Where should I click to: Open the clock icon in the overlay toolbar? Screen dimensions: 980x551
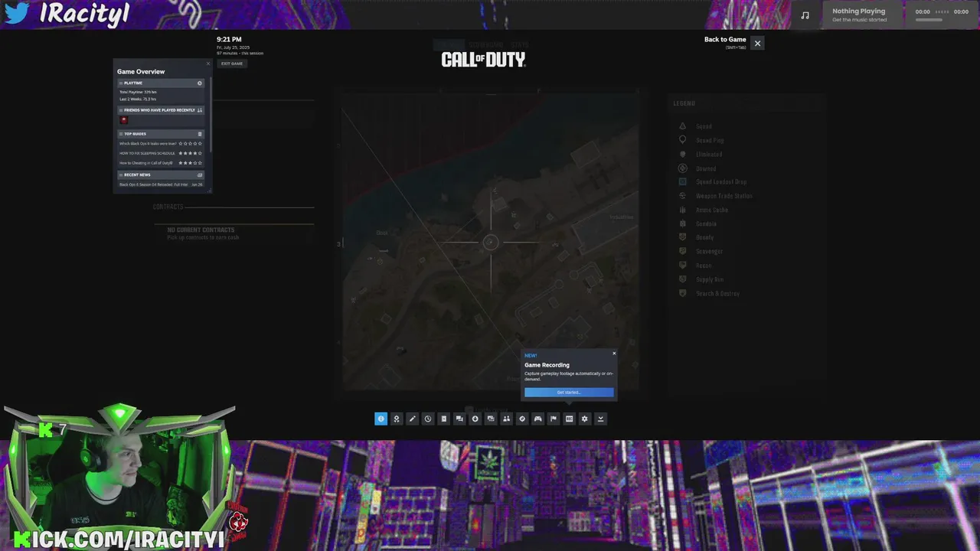[428, 419]
